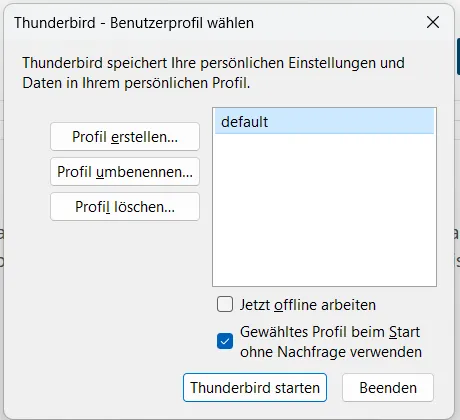The width and height of the screenshot is (460, 420).
Task: Click the Gewähltes Profil beim Start label line
Action: tap(330, 332)
